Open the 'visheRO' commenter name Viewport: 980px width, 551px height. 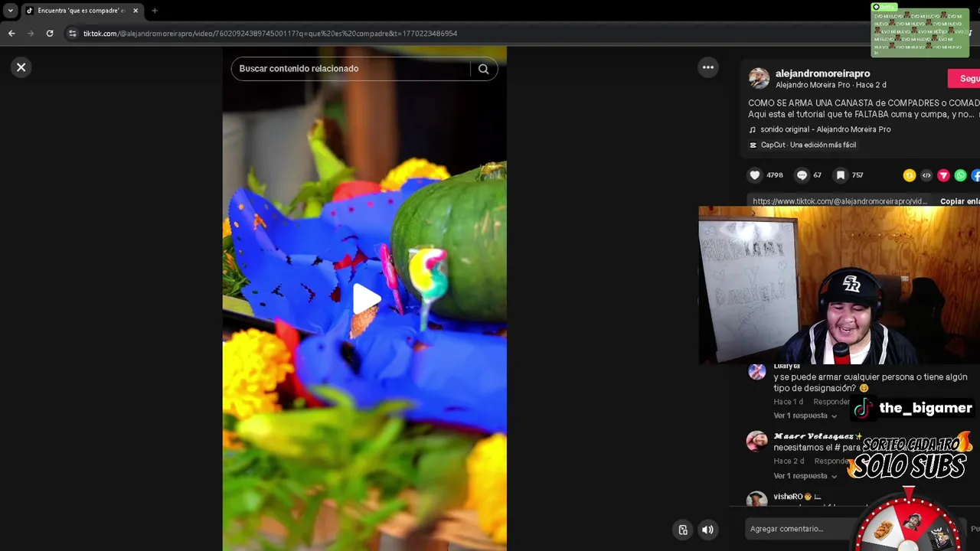(x=796, y=497)
